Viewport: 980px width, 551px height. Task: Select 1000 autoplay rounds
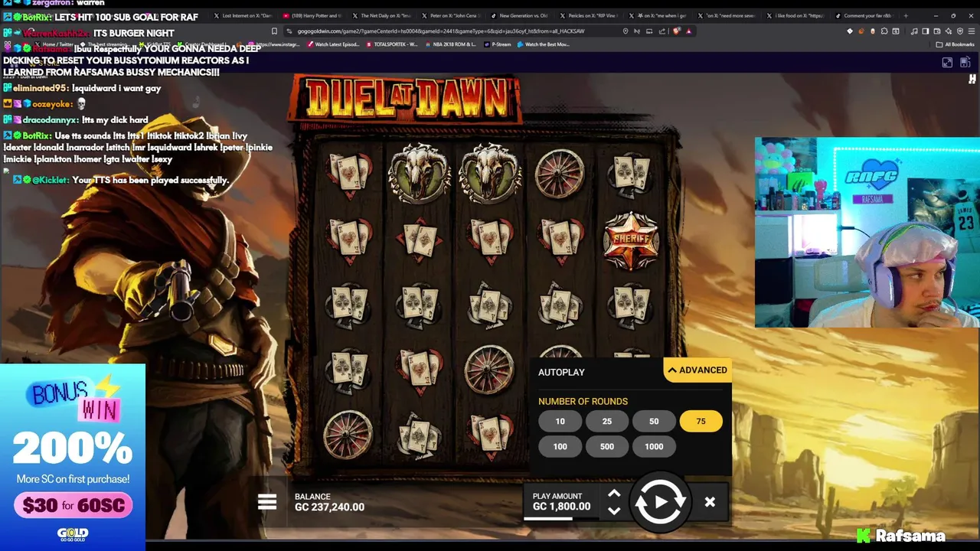tap(654, 447)
